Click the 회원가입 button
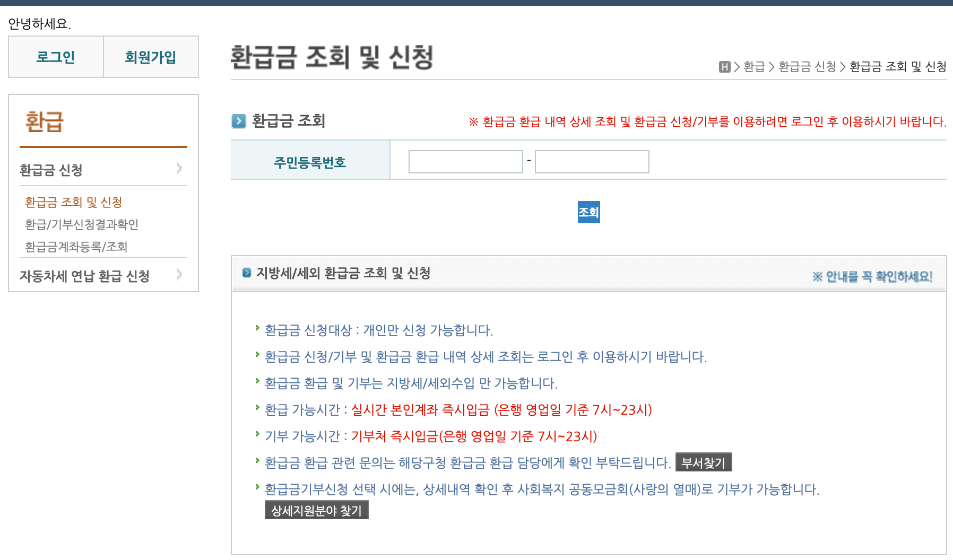The height and width of the screenshot is (560, 953). 151,56
